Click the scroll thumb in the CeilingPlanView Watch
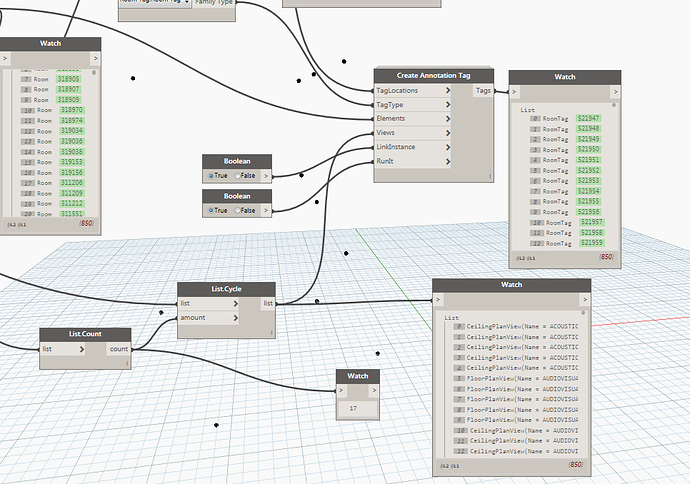The width and height of the screenshot is (690, 484). 583,313
